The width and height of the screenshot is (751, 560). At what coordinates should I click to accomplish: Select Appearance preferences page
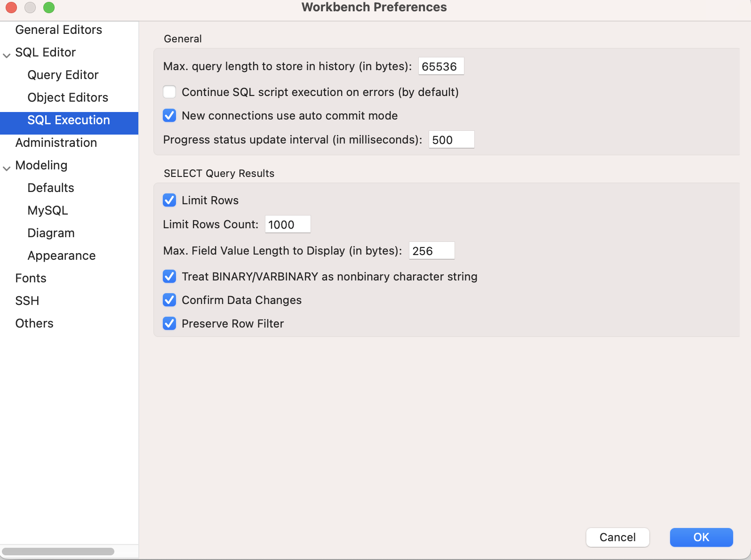click(x=62, y=256)
